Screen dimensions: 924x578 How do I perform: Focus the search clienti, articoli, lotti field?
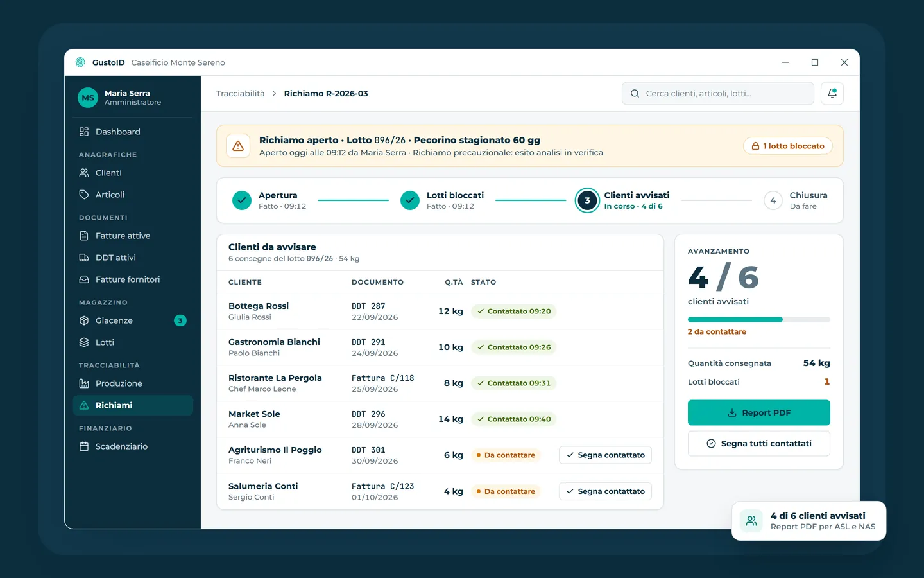[718, 94]
